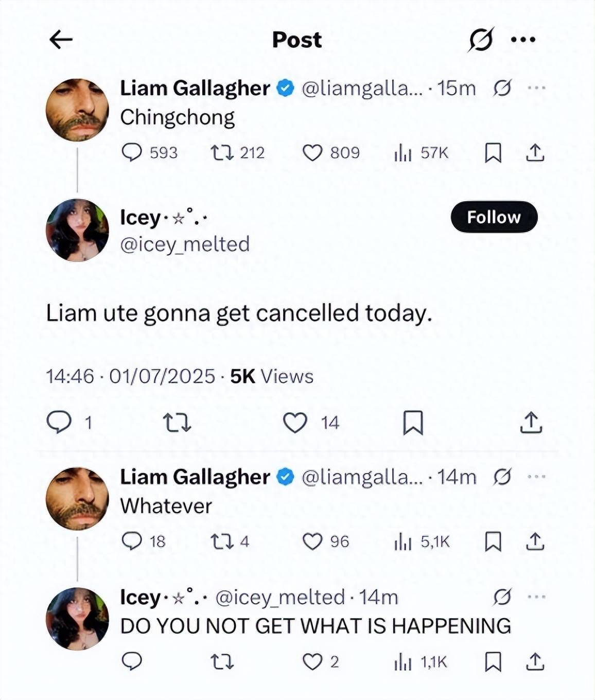595x700 pixels.
Task: Repost the post with 212 reposts
Action: (222, 152)
